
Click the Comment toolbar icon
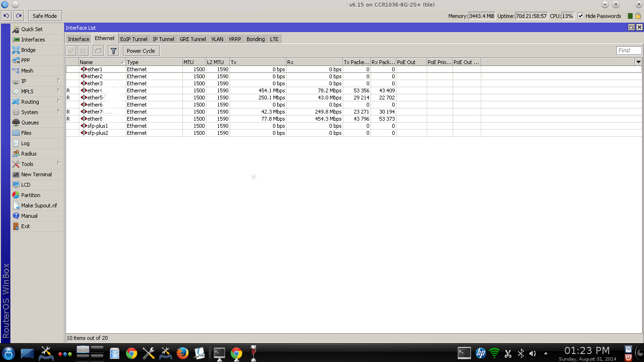[98, 51]
